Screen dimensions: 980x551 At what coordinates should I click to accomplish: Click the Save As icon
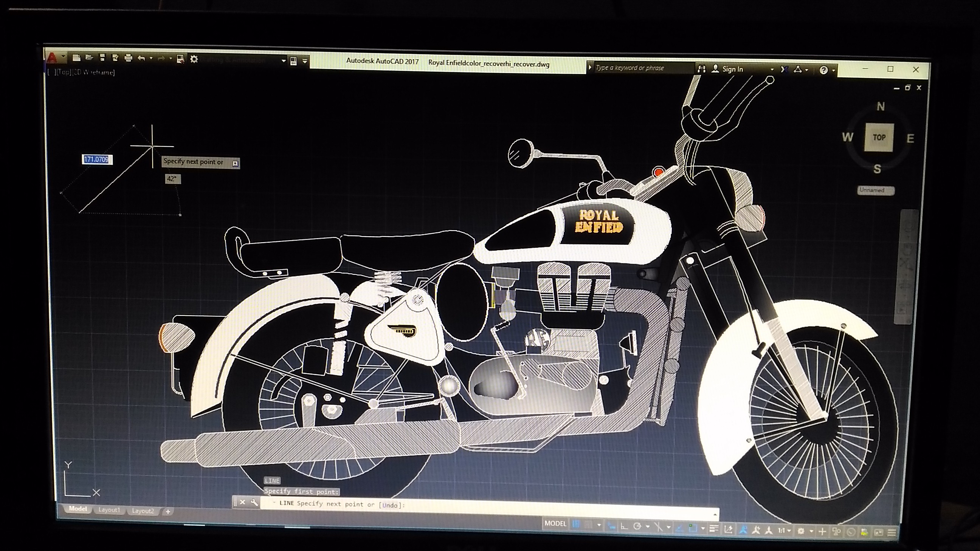pyautogui.click(x=115, y=58)
